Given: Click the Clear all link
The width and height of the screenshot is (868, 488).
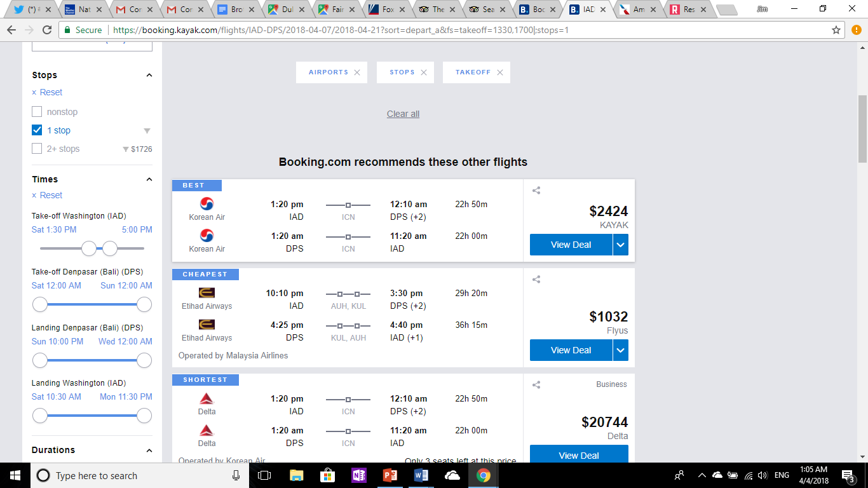Looking at the screenshot, I should point(403,114).
